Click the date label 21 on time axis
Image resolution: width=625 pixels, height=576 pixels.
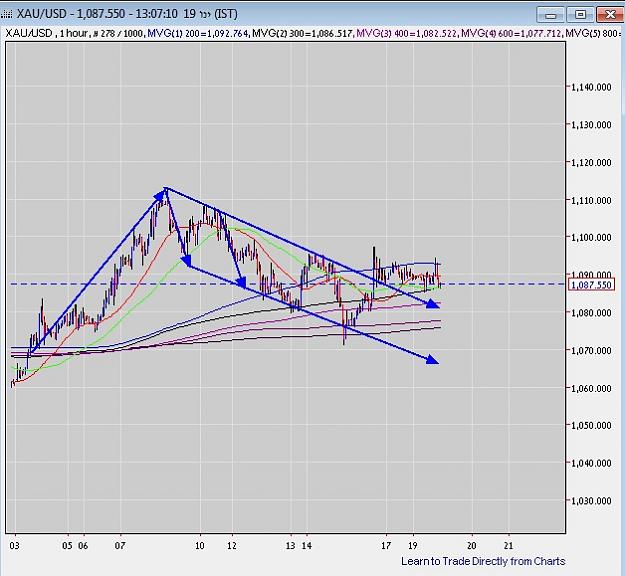point(509,545)
